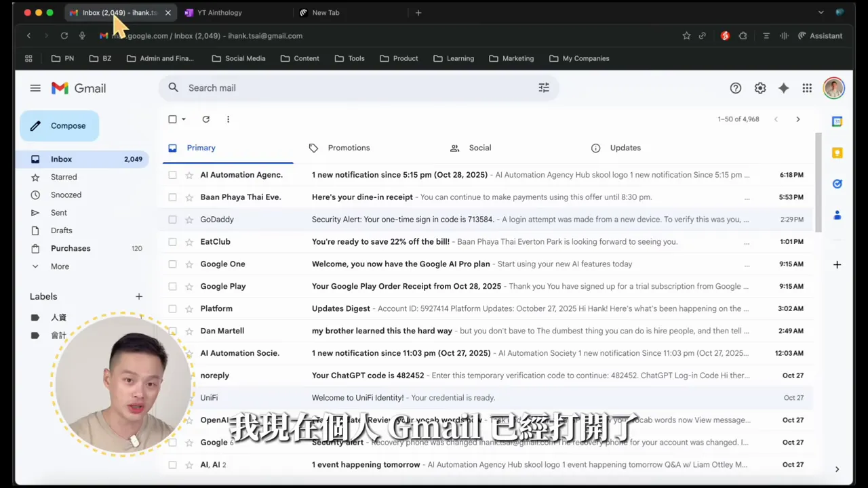Open the Drafts folder
868x488 pixels.
tap(61, 230)
